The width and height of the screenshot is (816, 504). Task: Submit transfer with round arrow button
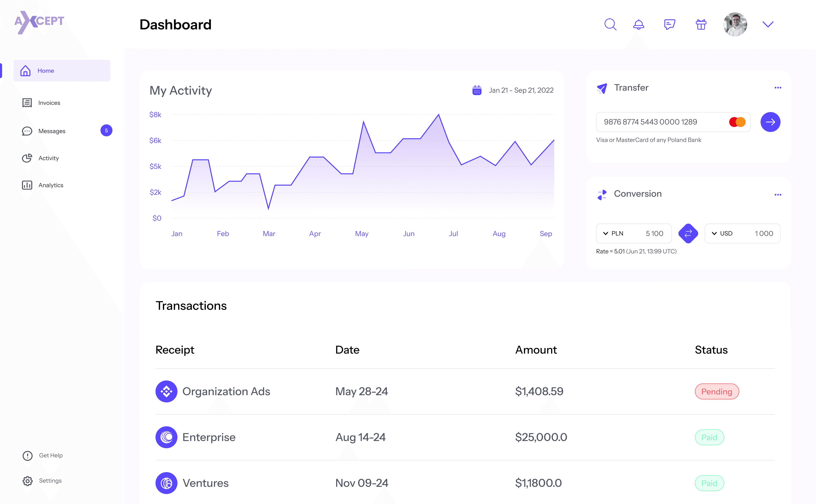pos(770,122)
